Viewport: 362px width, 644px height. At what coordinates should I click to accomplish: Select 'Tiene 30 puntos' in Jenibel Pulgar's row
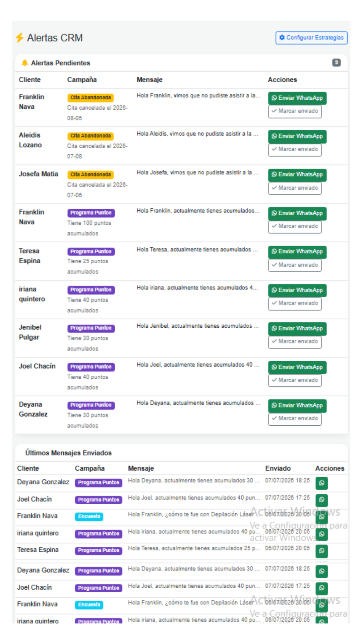point(87,338)
